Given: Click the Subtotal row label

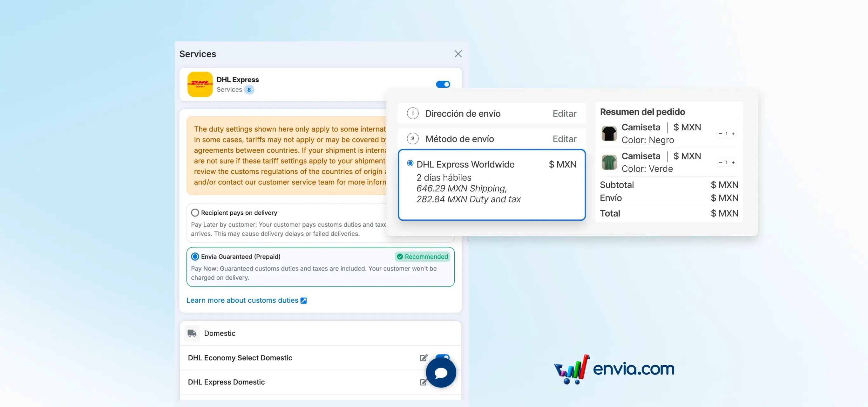Looking at the screenshot, I should tap(617, 185).
